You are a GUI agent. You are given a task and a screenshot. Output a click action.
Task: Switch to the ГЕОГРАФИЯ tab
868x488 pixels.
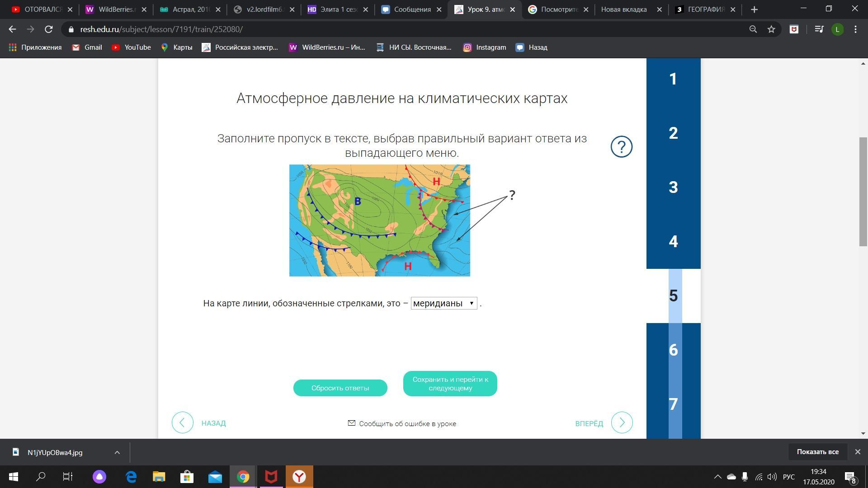[705, 9]
